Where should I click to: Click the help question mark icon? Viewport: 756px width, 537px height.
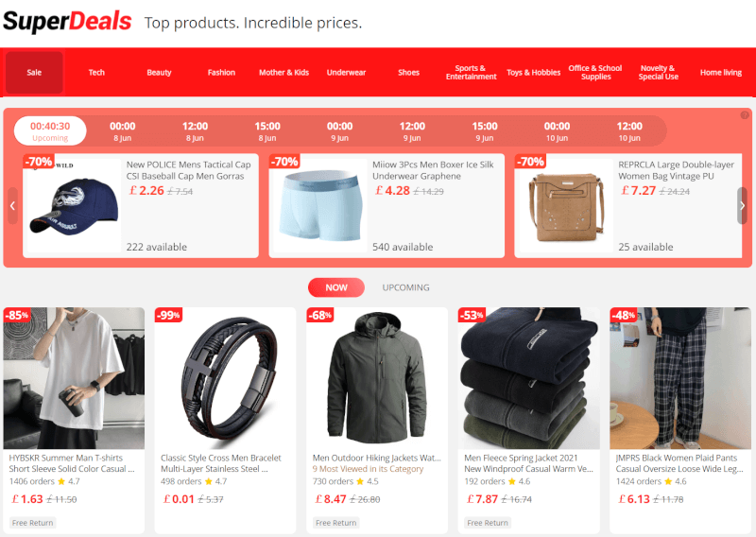pyautogui.click(x=745, y=114)
